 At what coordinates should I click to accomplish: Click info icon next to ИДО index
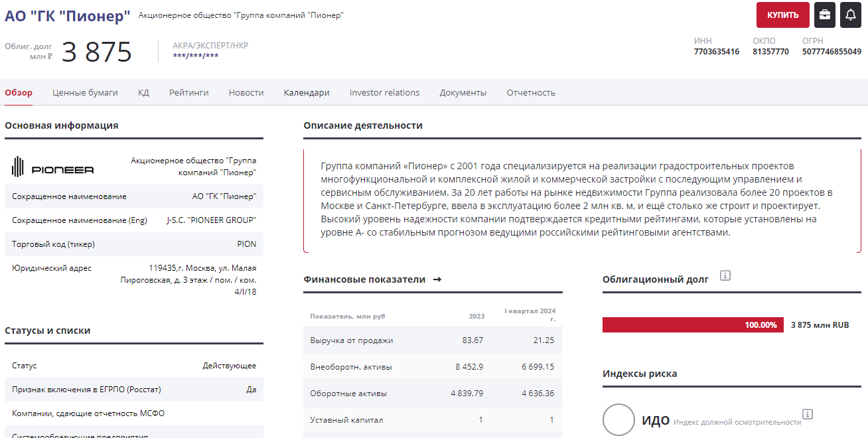point(807,414)
